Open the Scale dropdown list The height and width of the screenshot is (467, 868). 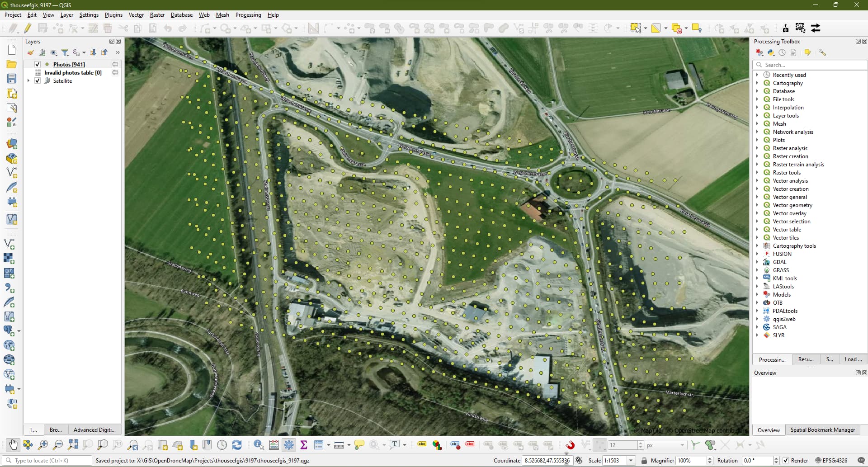(x=631, y=460)
